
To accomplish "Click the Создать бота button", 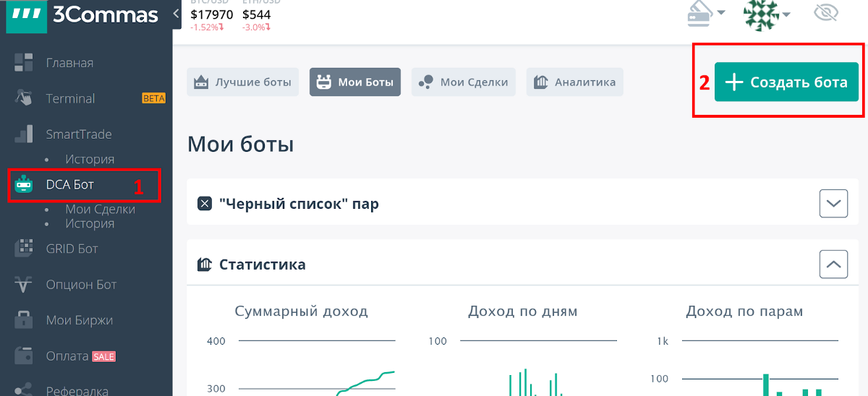I will pos(786,82).
